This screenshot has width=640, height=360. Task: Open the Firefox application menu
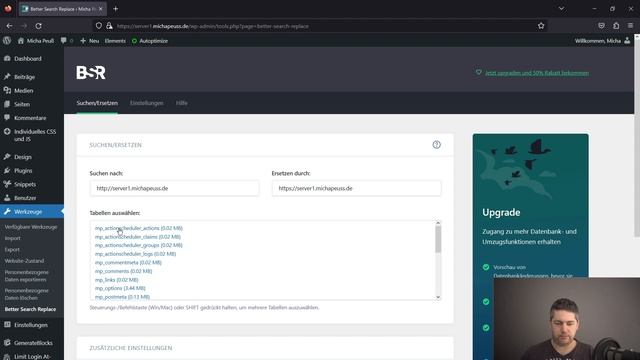tap(631, 26)
